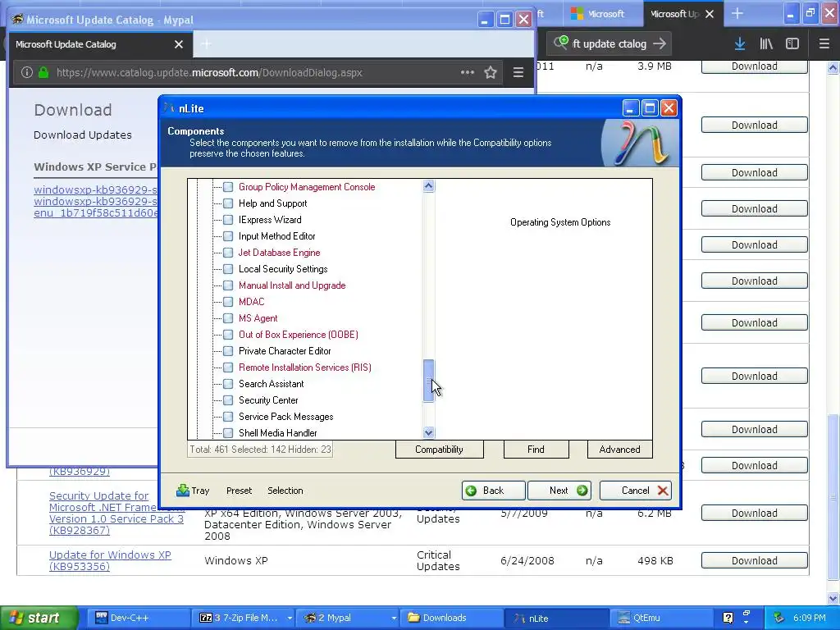Click the red X cancel icon
840x630 pixels.
point(663,491)
